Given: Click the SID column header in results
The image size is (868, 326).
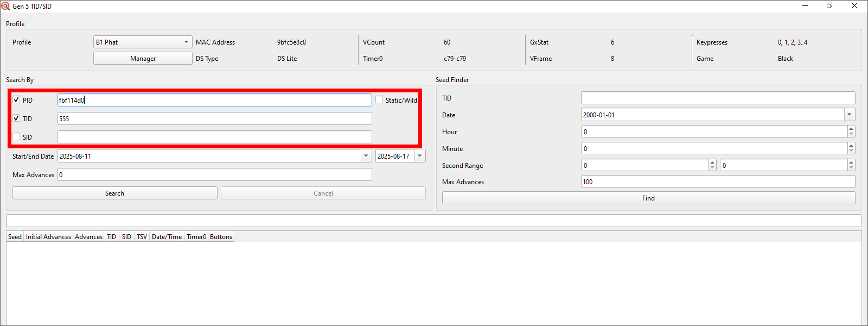Looking at the screenshot, I should 127,236.
